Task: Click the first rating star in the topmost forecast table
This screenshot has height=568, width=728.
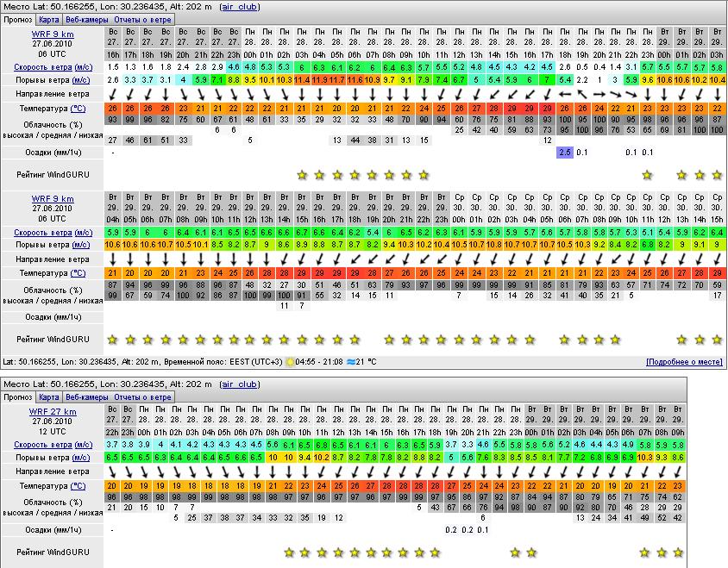Action: (302, 175)
